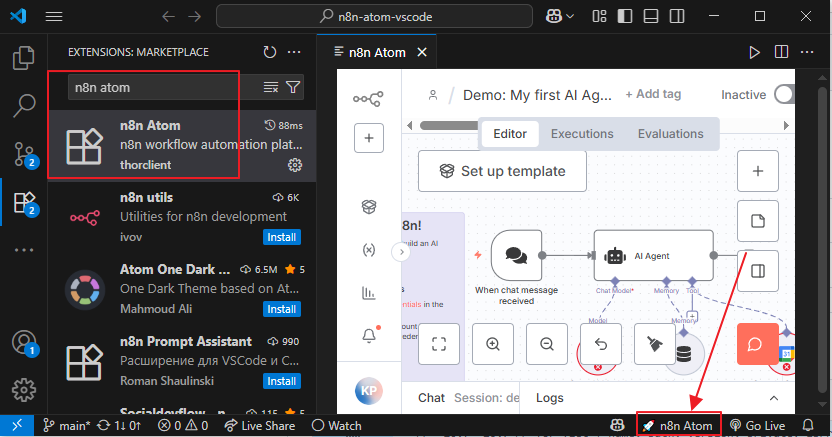Open the extensions filter funnel

293,88
